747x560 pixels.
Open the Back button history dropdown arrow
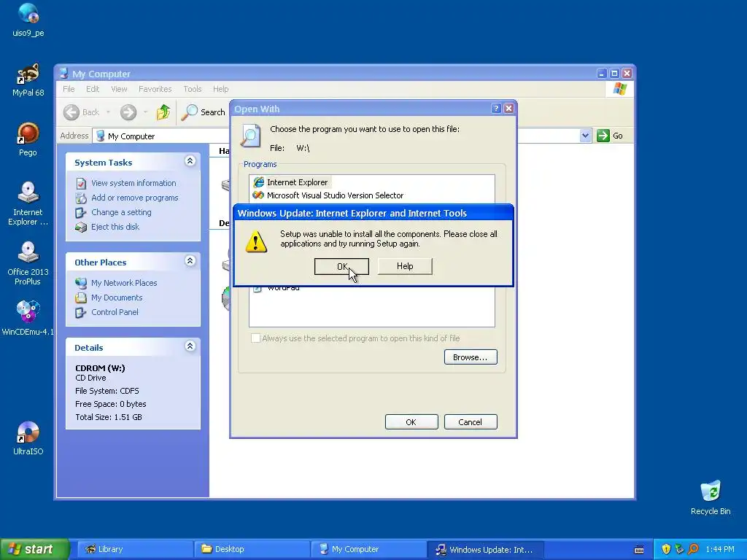pos(108,112)
